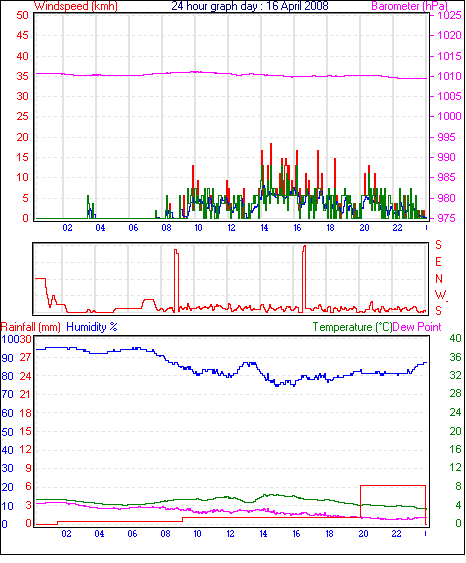The image size is (466, 563).
Task: Click hour 02 on the top graph axis
Action: coord(67,228)
